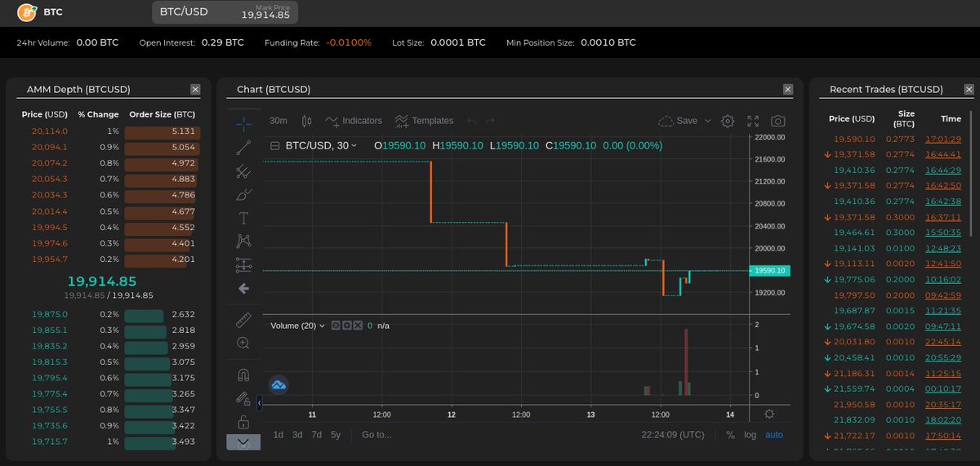Select the crosshair cursor tool
The image size is (980, 466).
pyautogui.click(x=243, y=123)
